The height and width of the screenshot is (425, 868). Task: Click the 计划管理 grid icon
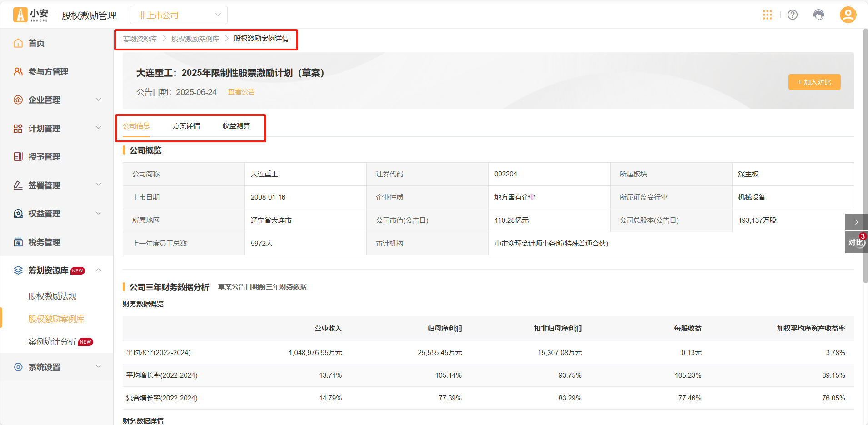click(x=18, y=129)
